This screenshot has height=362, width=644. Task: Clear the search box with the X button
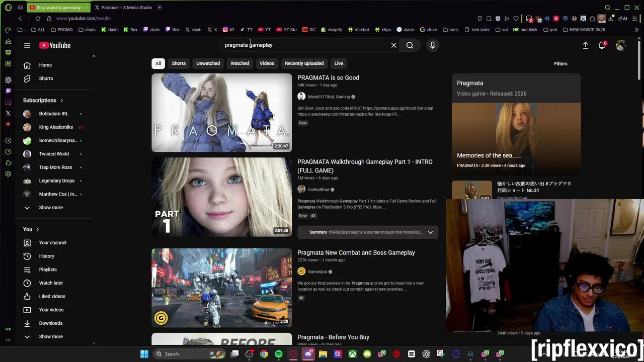tap(393, 45)
